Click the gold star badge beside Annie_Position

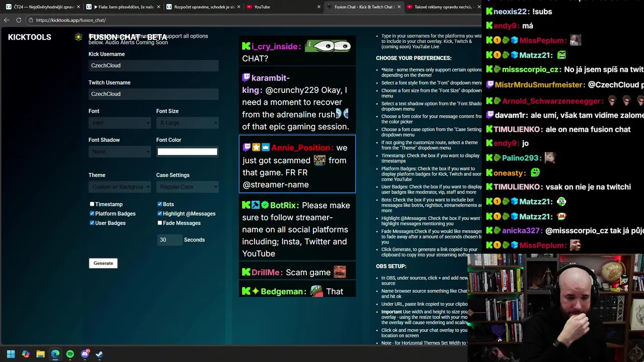[x=256, y=147]
